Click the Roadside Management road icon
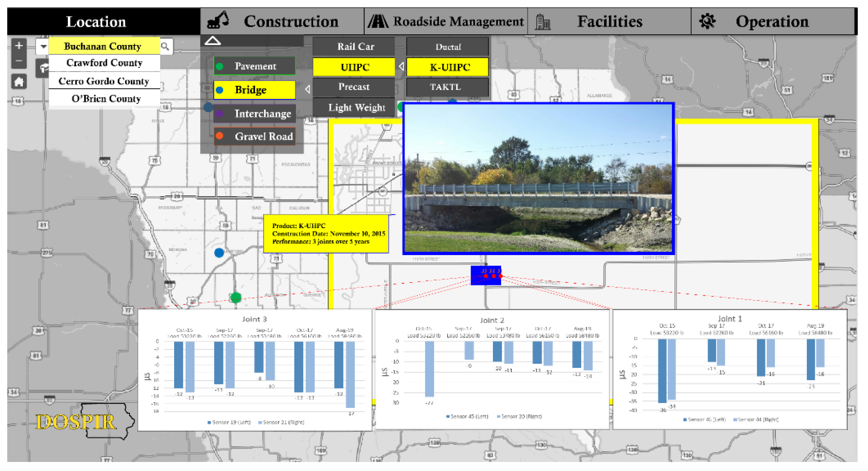The height and width of the screenshot is (471, 868). pyautogui.click(x=377, y=21)
